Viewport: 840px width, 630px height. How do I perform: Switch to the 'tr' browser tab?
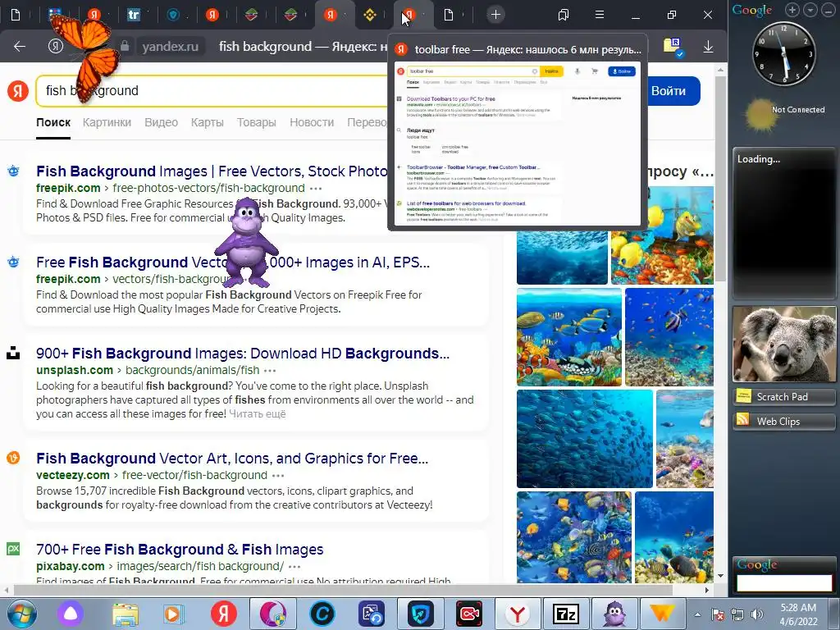[x=134, y=15]
